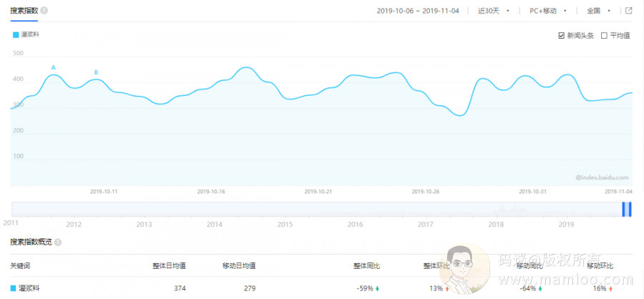
Task: Click the blue 灌浆料 legend square above chart
Action: [x=15, y=34]
